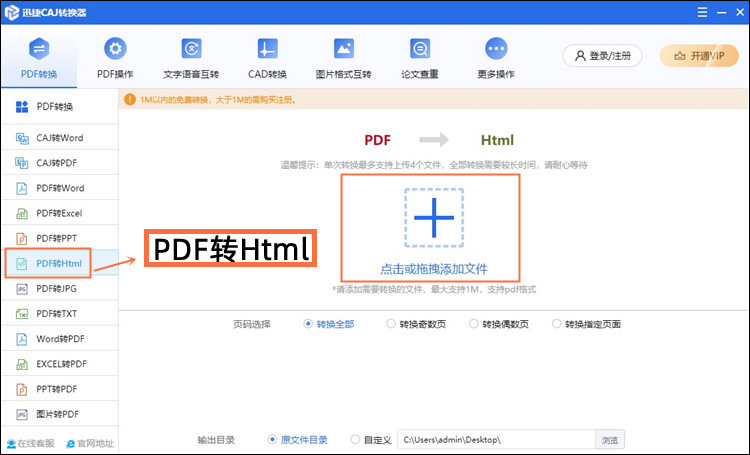Image resolution: width=750 pixels, height=455 pixels.
Task: Open the PDF转换 top toolbar icon
Action: tap(39, 49)
